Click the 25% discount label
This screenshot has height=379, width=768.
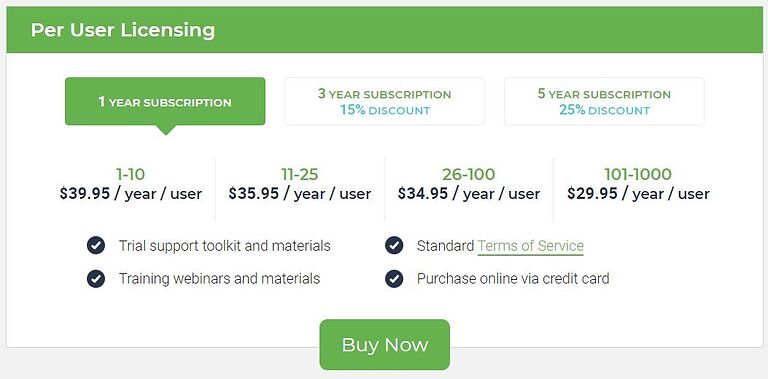point(604,110)
